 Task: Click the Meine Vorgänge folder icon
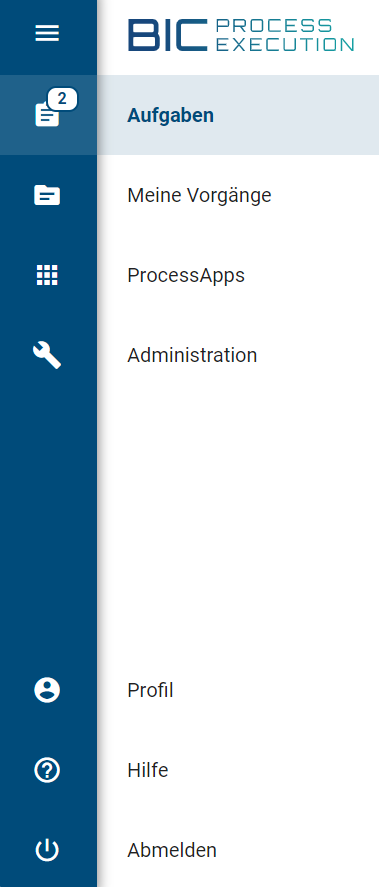point(47,196)
